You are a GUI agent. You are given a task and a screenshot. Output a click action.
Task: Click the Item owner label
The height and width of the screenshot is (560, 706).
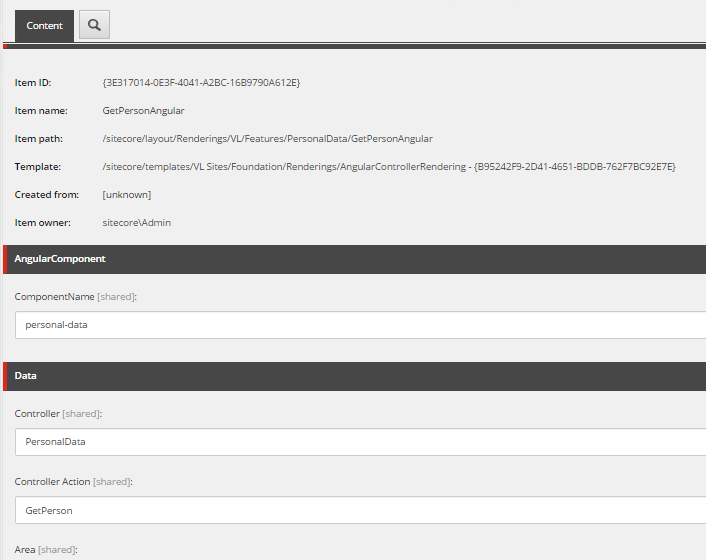click(x=43, y=222)
